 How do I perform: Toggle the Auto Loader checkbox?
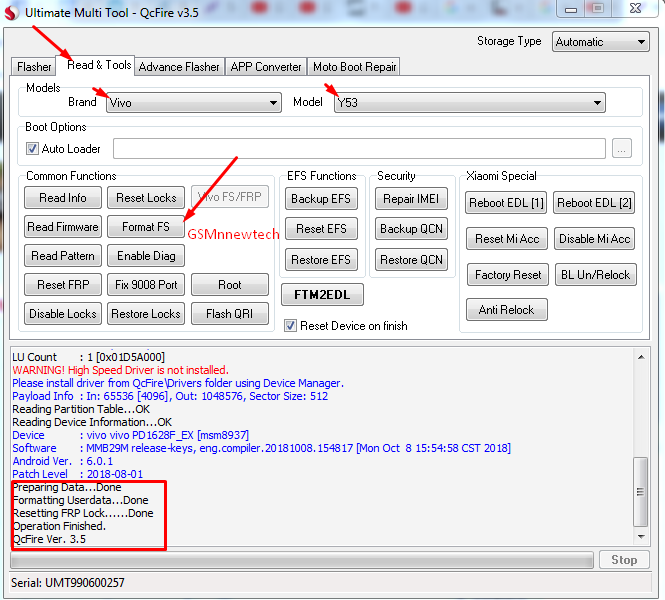pos(32,148)
